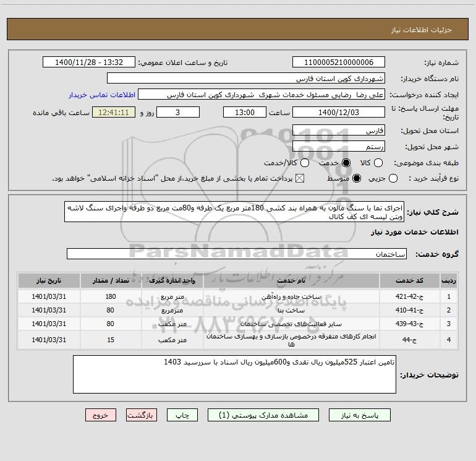Image resolution: width=476 pixels, height=461 pixels.
Task: Click service code ج-41-410 cell
Action: (409, 310)
